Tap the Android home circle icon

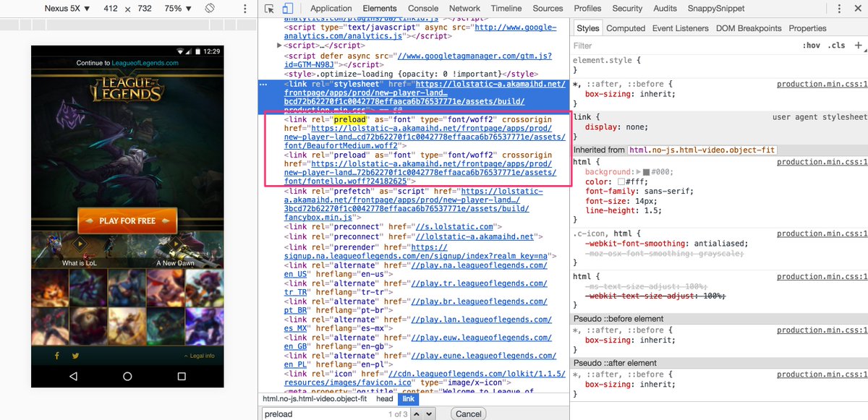(x=127, y=376)
